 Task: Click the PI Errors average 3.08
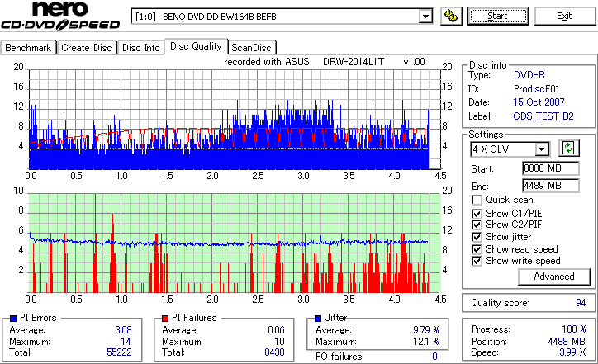123,329
